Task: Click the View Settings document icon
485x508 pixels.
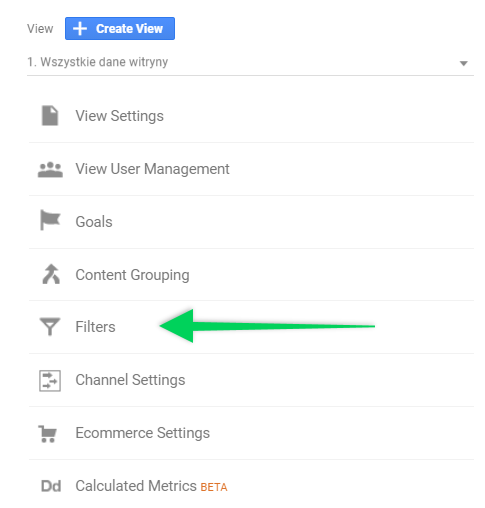Action: pyautogui.click(x=50, y=116)
